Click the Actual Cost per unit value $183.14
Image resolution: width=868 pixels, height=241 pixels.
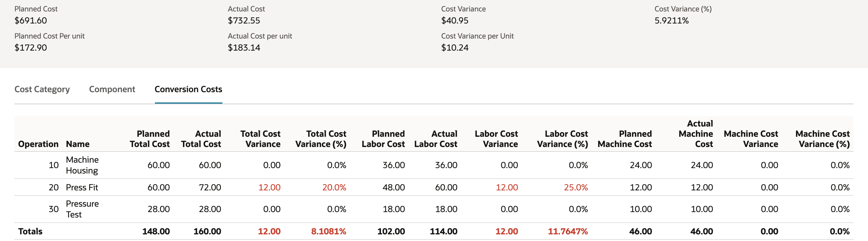244,48
